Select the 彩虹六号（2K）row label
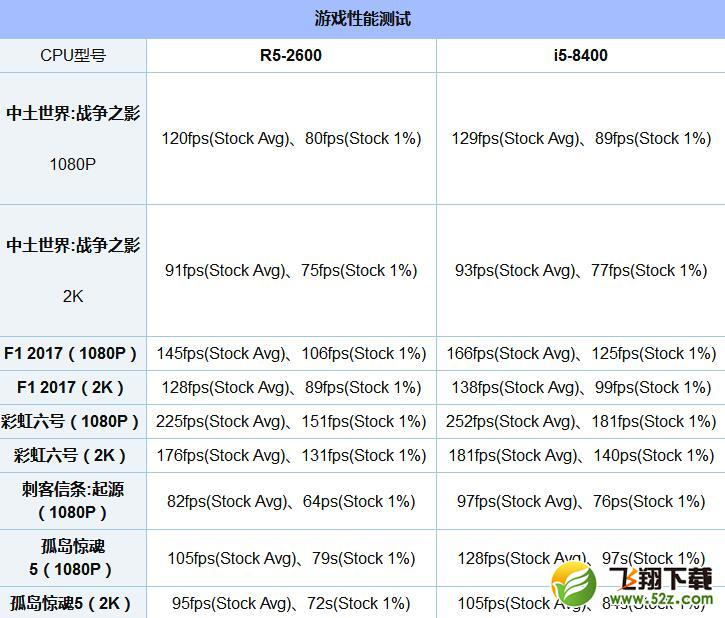The width and height of the screenshot is (725, 618). [x=73, y=456]
